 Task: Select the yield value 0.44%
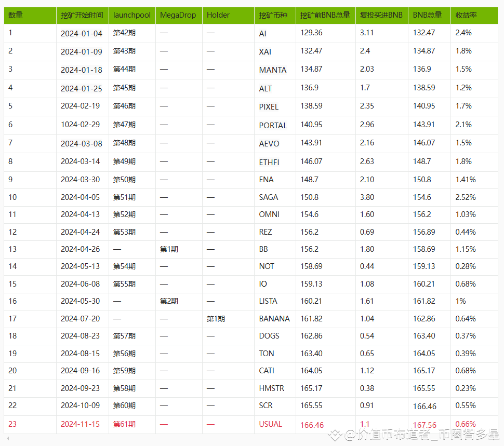(466, 232)
